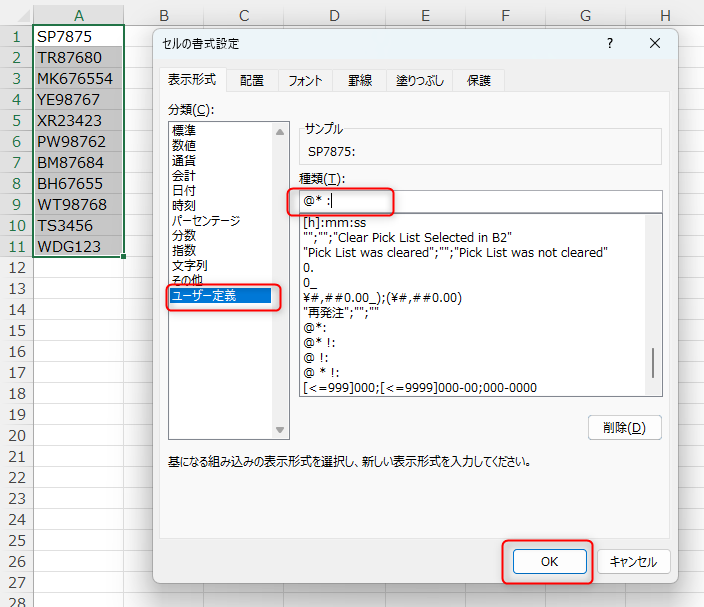Switch to the 配置 tab
This screenshot has height=607, width=704.
click(x=252, y=81)
